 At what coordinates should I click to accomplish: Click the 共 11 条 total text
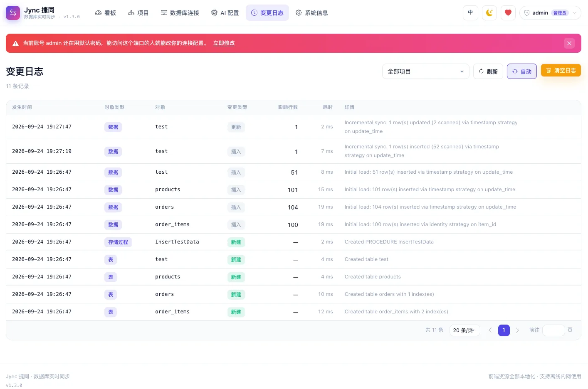[435, 330]
